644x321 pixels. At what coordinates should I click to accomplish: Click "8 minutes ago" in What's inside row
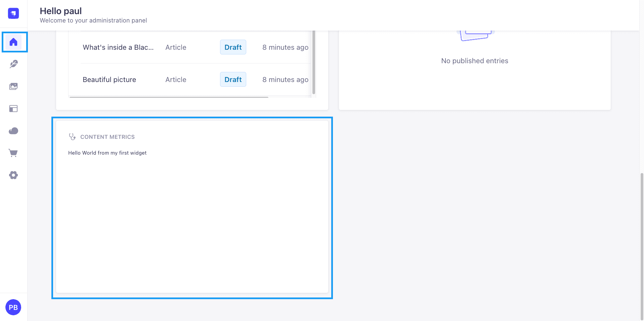coord(285,47)
